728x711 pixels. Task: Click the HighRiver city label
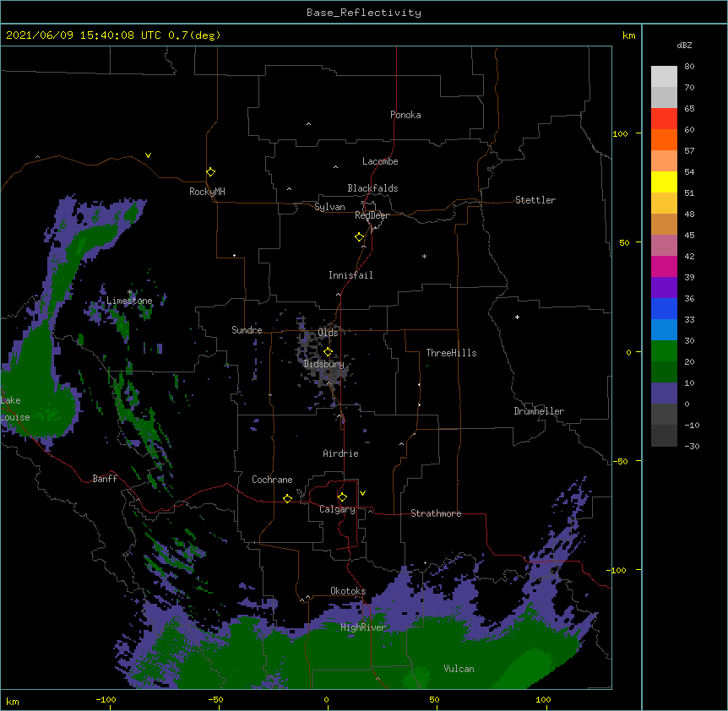click(x=363, y=627)
